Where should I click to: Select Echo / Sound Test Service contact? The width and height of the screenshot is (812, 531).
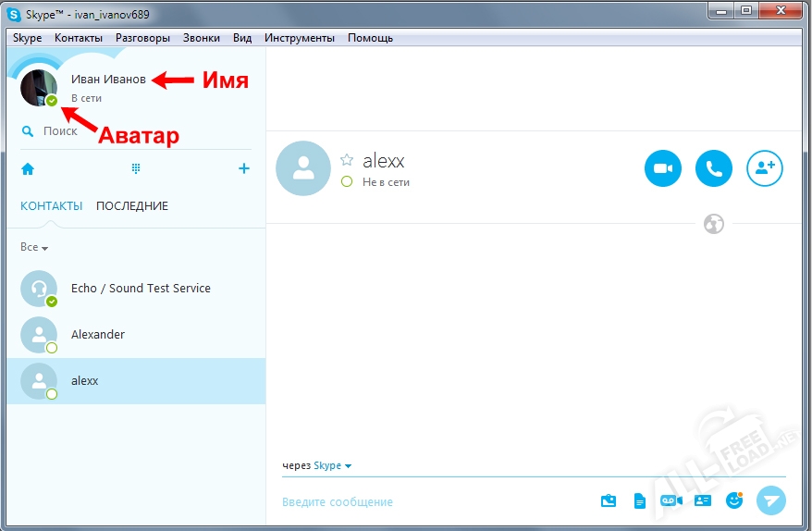[x=141, y=289]
